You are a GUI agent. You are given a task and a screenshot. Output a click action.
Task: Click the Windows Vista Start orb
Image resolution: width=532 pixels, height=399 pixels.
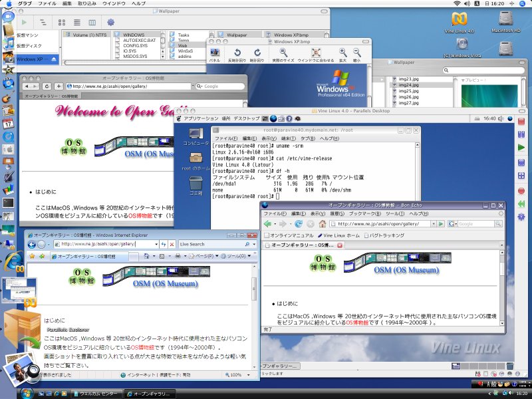[26, 394]
